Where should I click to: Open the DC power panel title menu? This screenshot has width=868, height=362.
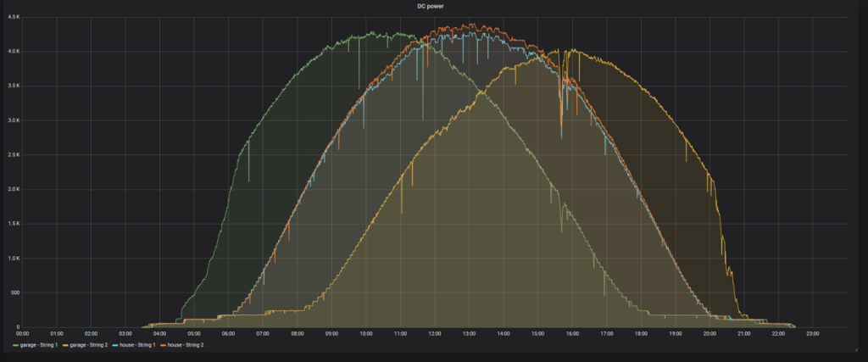coord(434,6)
